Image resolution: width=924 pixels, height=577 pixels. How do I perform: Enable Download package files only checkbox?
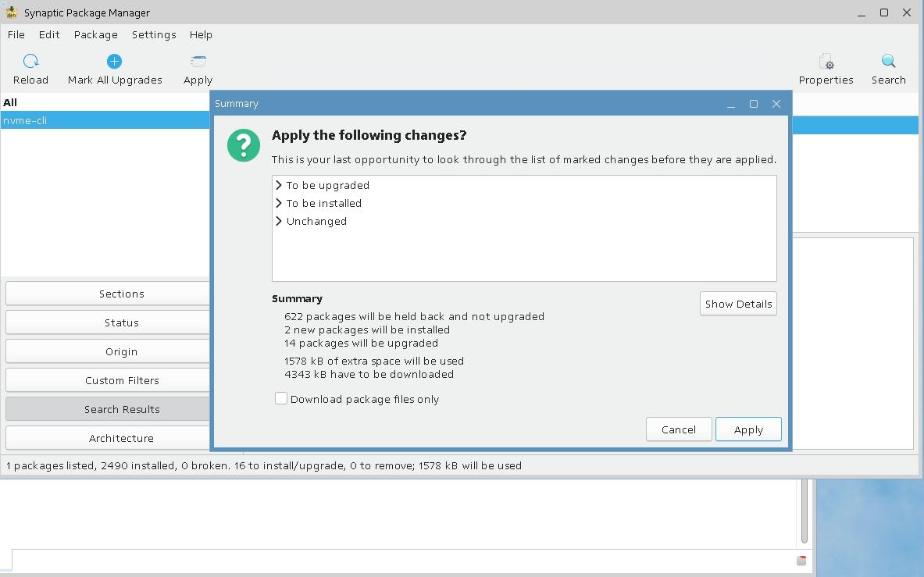(x=281, y=399)
